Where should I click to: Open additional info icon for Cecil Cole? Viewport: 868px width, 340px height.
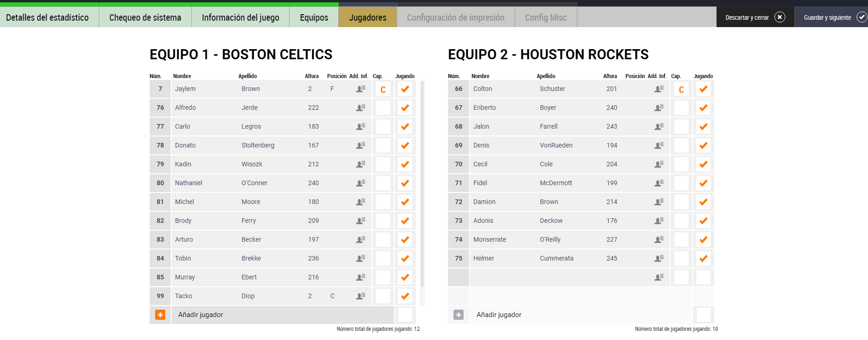click(x=659, y=164)
